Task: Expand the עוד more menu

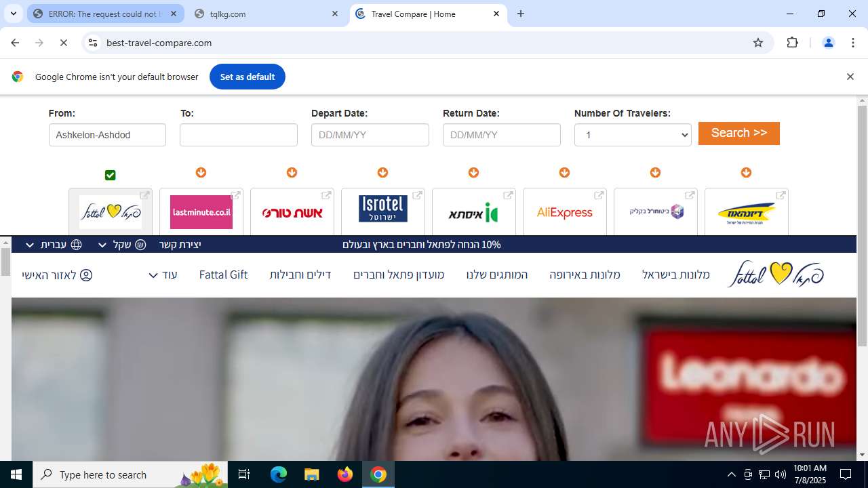Action: tap(163, 274)
